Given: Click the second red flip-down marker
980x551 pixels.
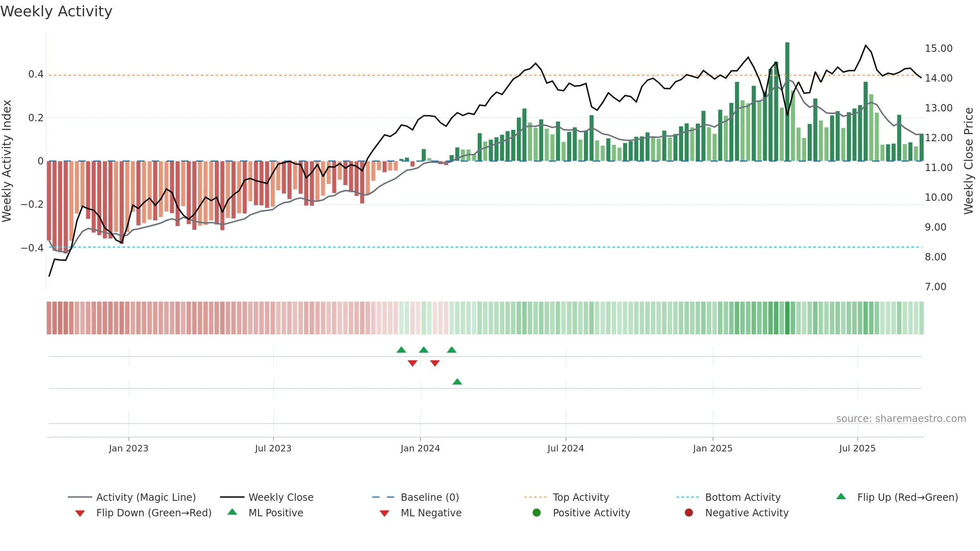Looking at the screenshot, I should coord(435,363).
